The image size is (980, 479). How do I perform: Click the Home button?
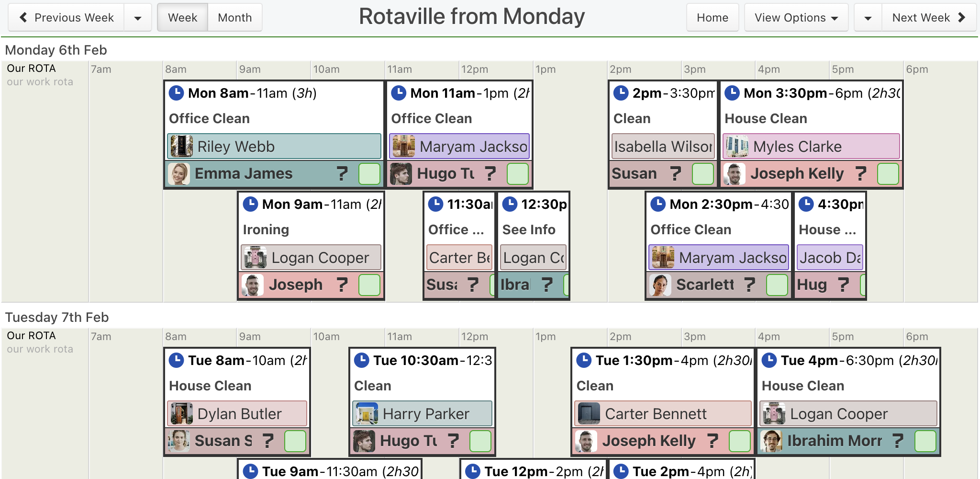pyautogui.click(x=713, y=18)
